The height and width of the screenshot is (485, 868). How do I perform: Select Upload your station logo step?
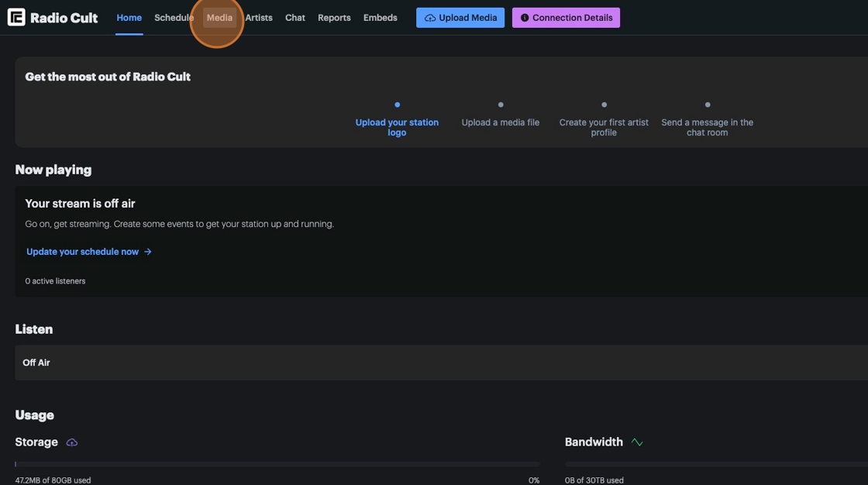click(397, 127)
